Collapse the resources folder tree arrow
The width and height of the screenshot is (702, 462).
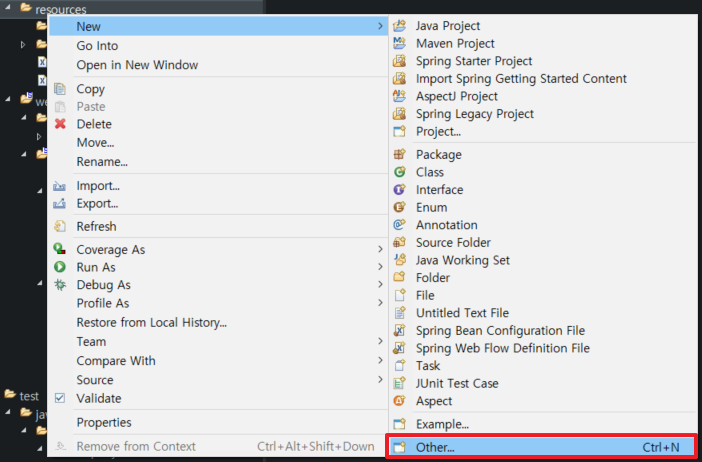pos(8,8)
